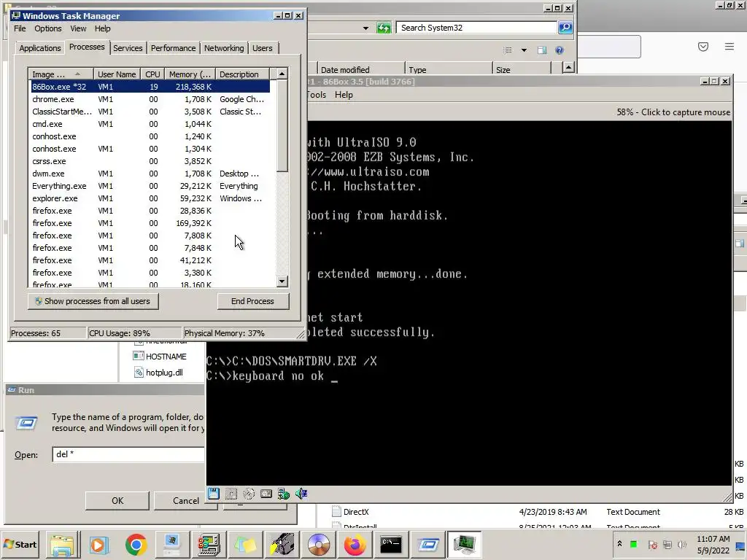The image size is (747, 560).
Task: Switch to the Run dialog taskbar icon
Action: [427, 544]
